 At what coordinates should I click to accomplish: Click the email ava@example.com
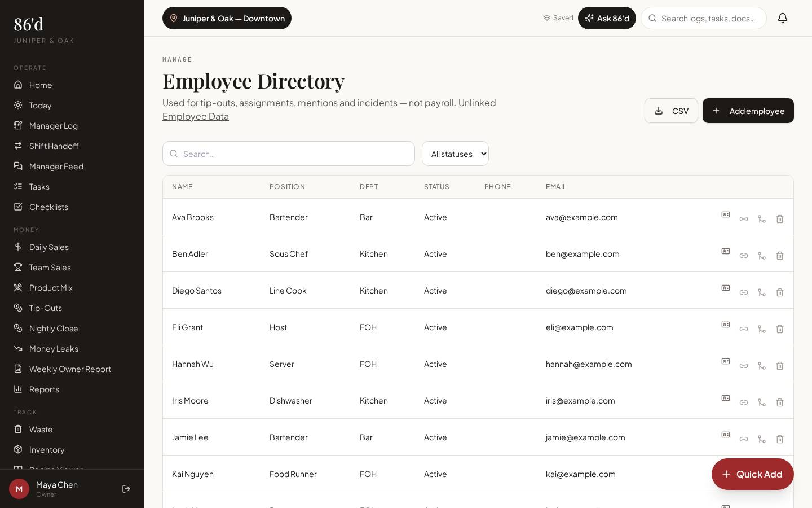tap(582, 217)
